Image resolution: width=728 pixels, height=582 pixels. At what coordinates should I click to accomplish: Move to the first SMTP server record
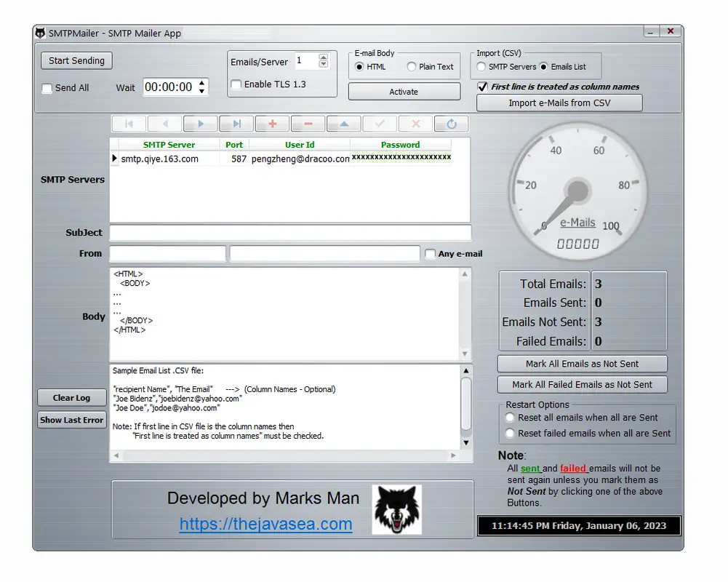129,124
